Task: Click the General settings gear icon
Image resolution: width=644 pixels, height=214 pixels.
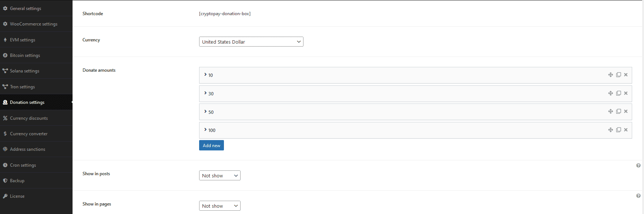Action: (x=5, y=9)
